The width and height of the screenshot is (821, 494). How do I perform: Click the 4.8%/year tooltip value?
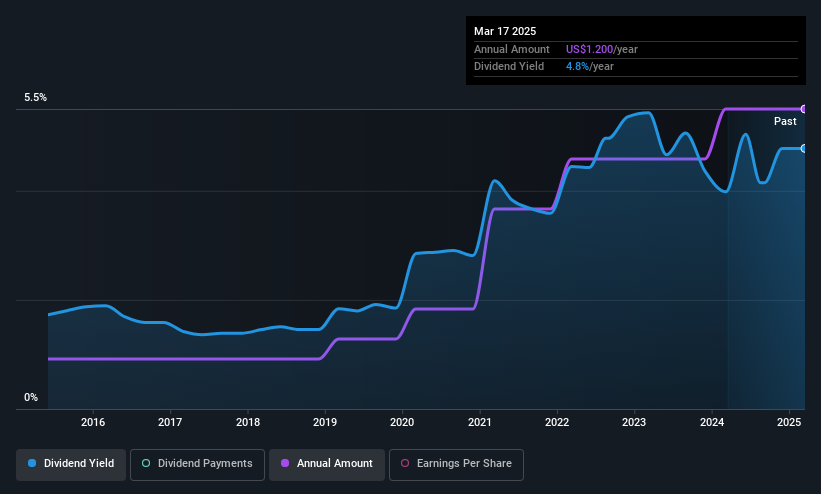tap(590, 67)
